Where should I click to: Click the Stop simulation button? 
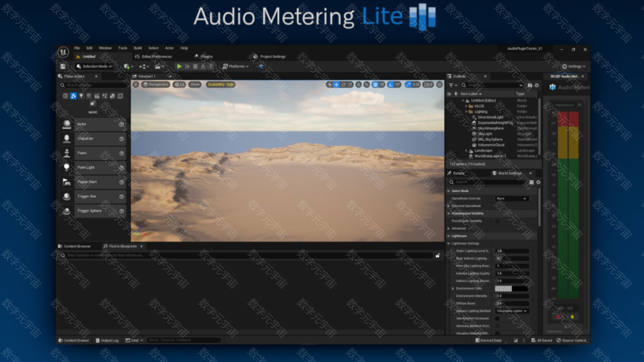coord(195,66)
